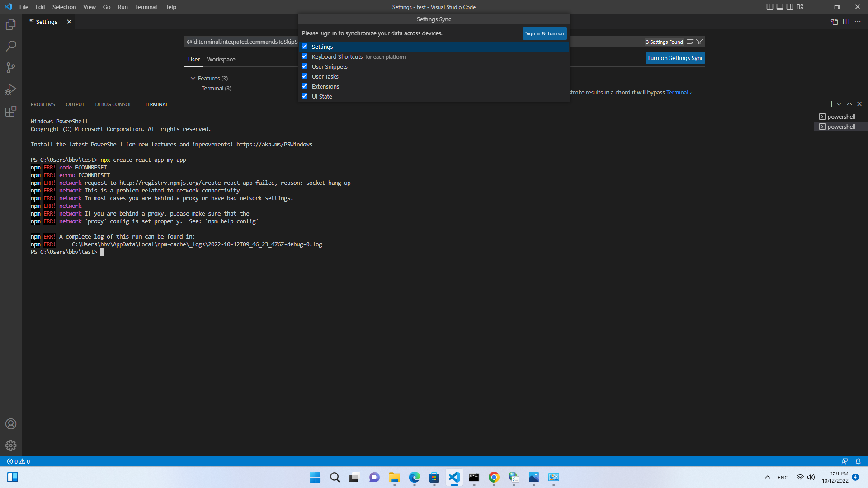Image resolution: width=868 pixels, height=488 pixels.
Task: Open Microsoft Edge from taskbar
Action: click(x=414, y=477)
